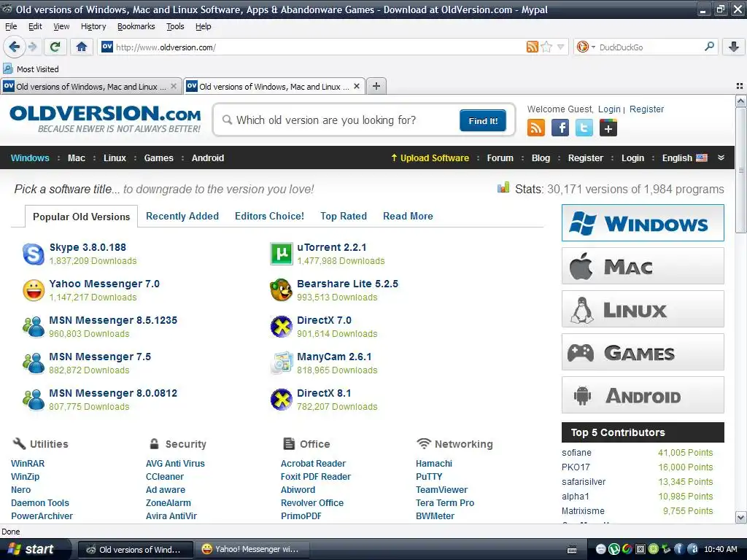This screenshot has width=747, height=560.
Task: Reload the page with the refresh icon
Action: point(55,47)
